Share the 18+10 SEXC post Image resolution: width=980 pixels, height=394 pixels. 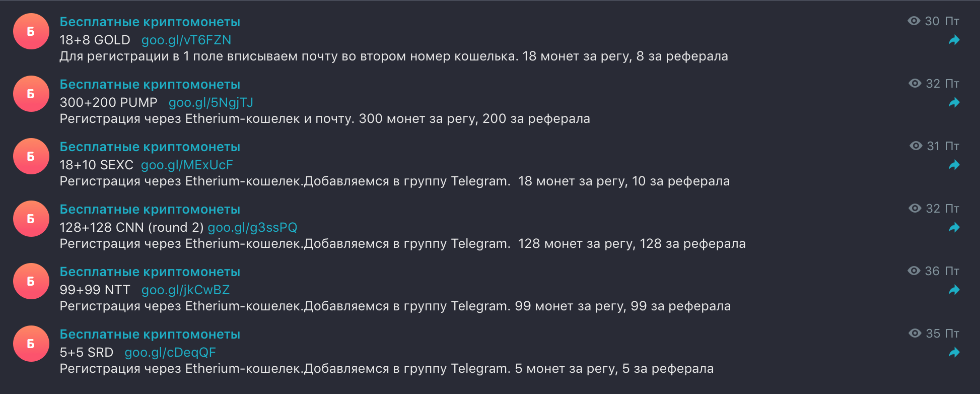(954, 165)
